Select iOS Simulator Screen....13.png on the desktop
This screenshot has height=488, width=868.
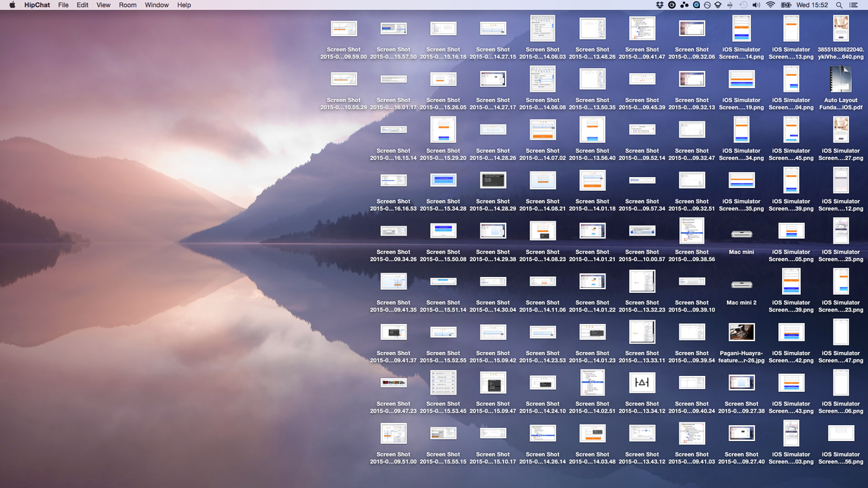point(791,29)
